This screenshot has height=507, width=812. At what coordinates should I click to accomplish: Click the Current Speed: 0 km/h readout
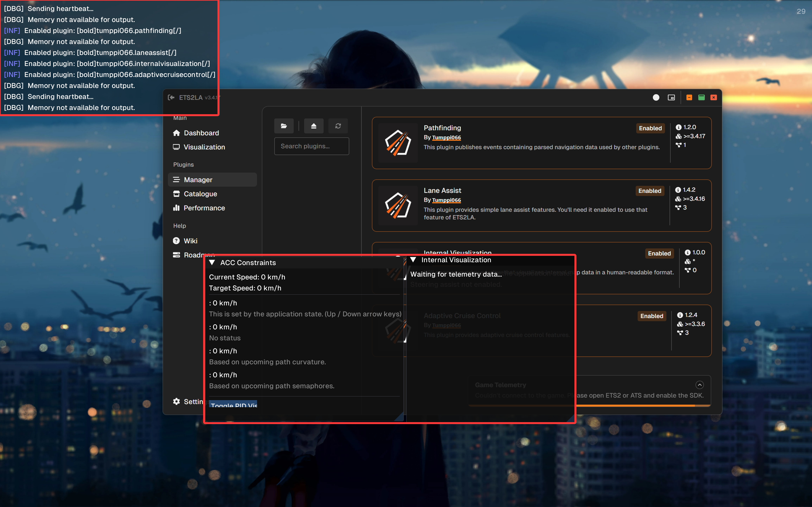(247, 277)
